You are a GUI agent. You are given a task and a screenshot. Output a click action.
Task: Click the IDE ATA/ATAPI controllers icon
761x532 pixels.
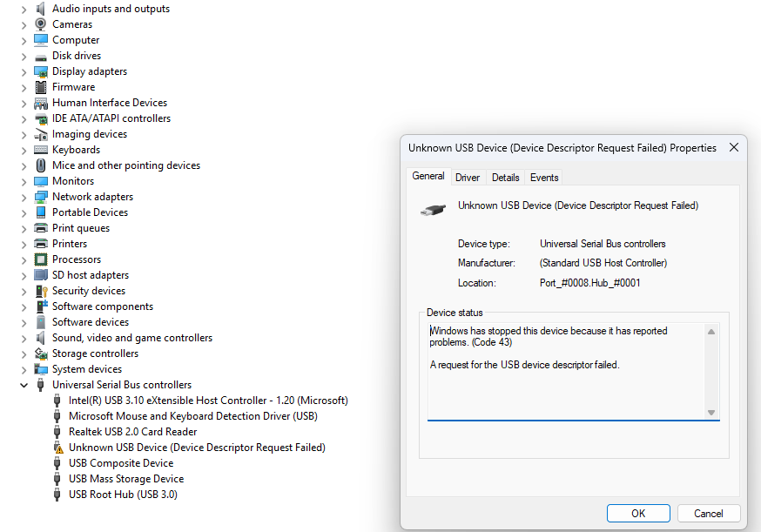pos(41,118)
